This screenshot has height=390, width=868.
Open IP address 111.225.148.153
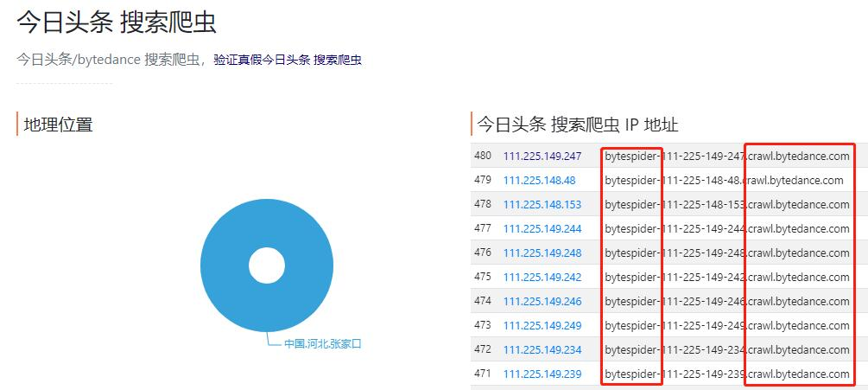[542, 204]
